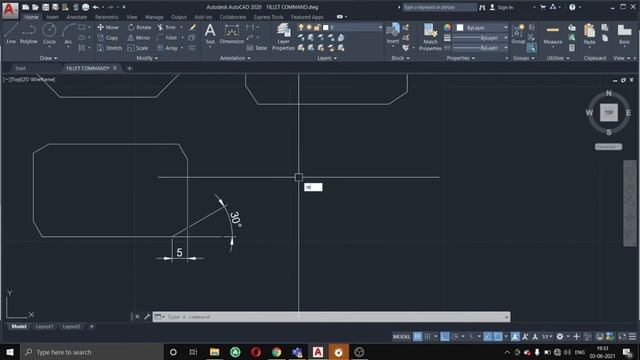This screenshot has width=640, height=360.
Task: Activate the Move command
Action: (x=108, y=27)
